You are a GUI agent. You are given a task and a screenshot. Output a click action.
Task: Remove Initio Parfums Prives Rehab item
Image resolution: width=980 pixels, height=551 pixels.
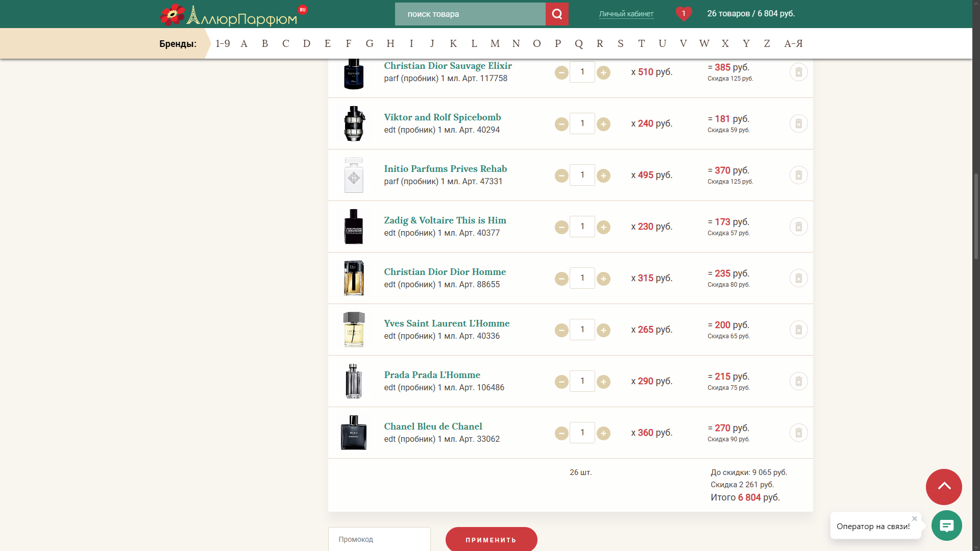798,175
